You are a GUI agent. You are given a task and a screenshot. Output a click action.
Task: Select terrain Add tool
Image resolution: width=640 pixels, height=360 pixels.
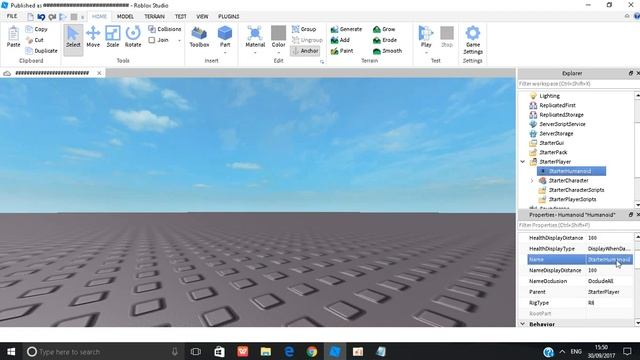point(340,40)
